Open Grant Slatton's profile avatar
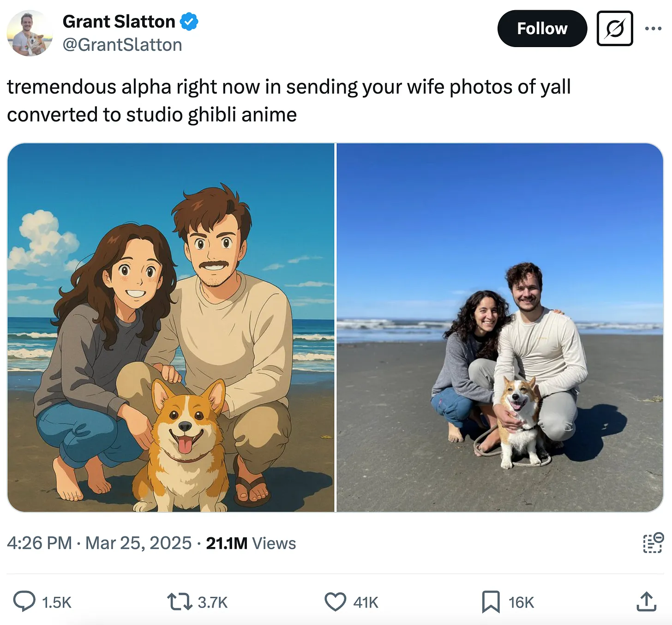The image size is (672, 625). (x=30, y=33)
